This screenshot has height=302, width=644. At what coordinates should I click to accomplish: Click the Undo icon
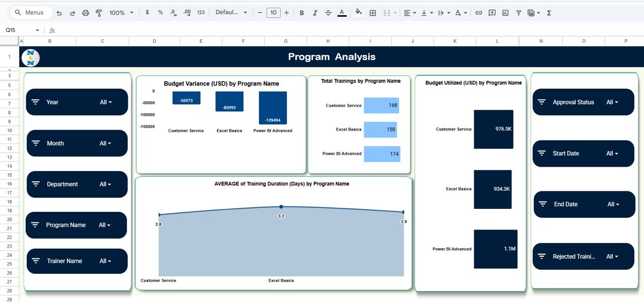click(x=59, y=13)
